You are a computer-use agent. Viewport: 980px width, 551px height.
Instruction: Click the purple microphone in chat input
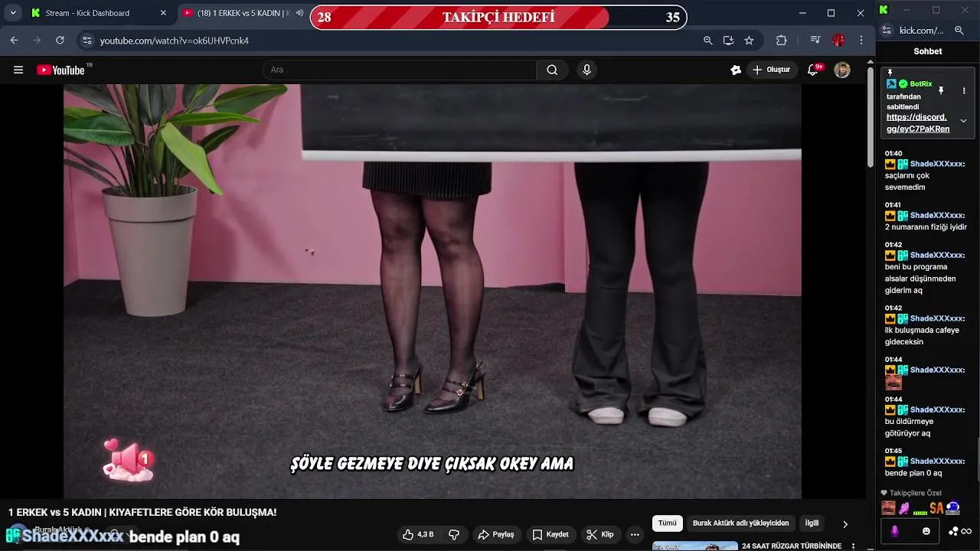(895, 531)
